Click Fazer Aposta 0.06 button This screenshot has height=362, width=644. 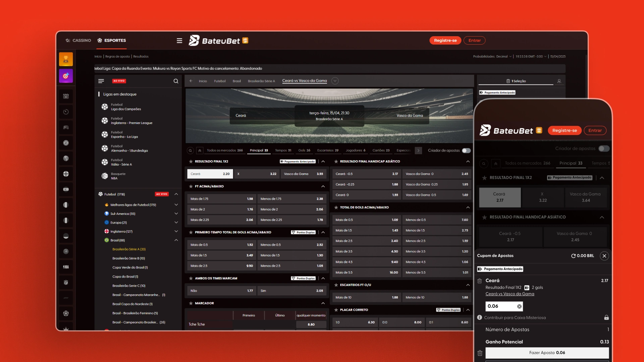(547, 353)
